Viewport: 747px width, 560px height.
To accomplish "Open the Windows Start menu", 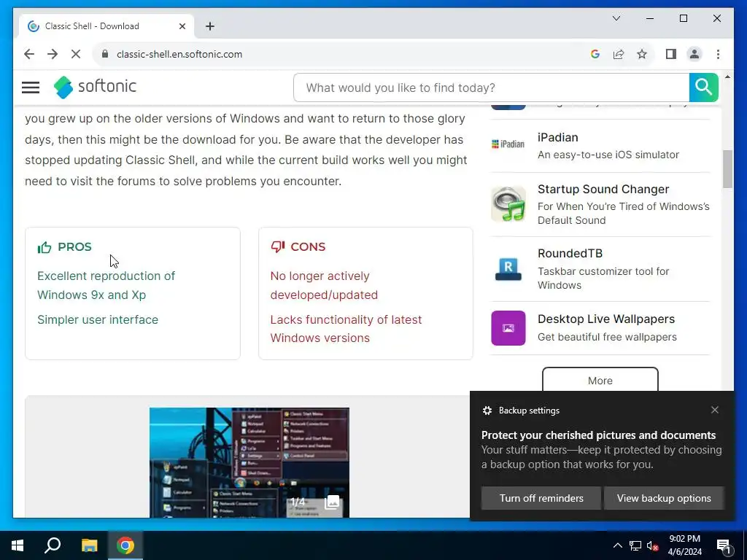I will pos(18,545).
